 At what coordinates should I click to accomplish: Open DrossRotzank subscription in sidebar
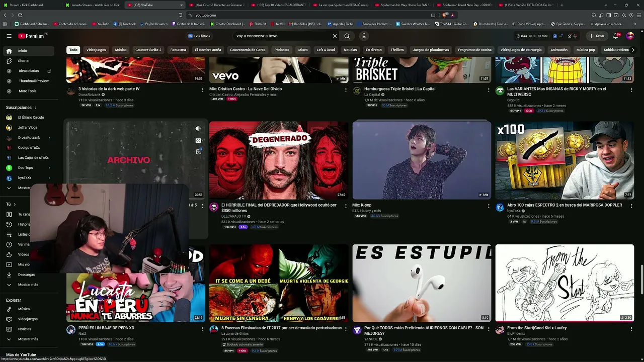[x=29, y=138]
